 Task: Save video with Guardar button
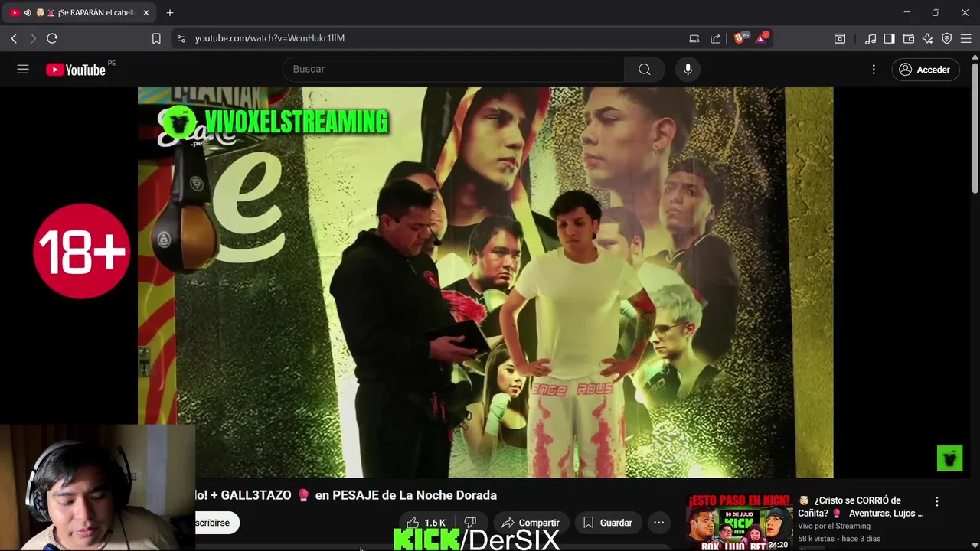608,523
